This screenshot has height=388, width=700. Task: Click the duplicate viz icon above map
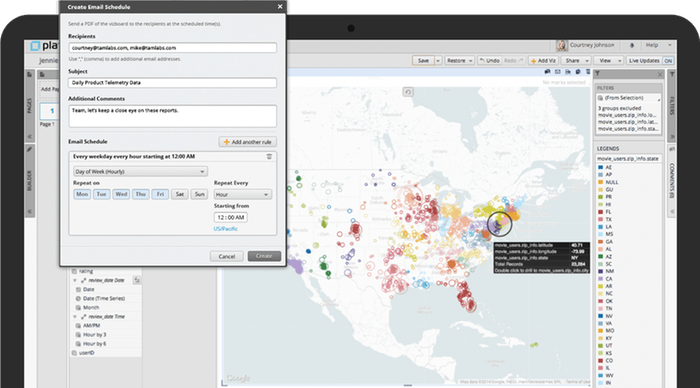(x=578, y=71)
